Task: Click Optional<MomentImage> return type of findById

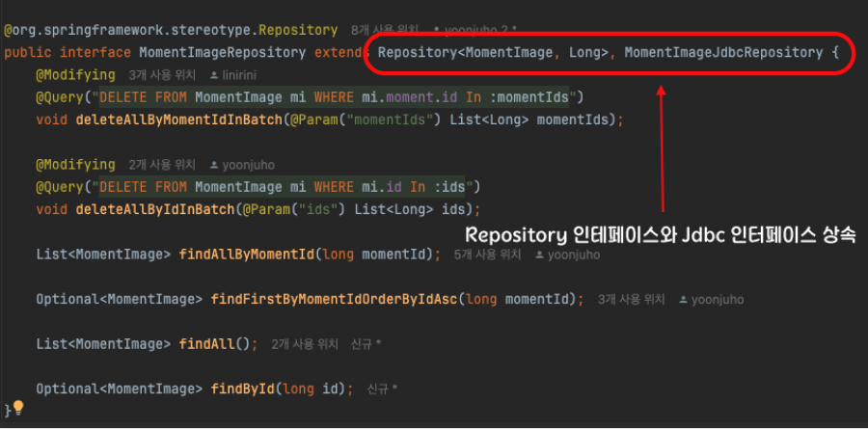Action: [120, 389]
